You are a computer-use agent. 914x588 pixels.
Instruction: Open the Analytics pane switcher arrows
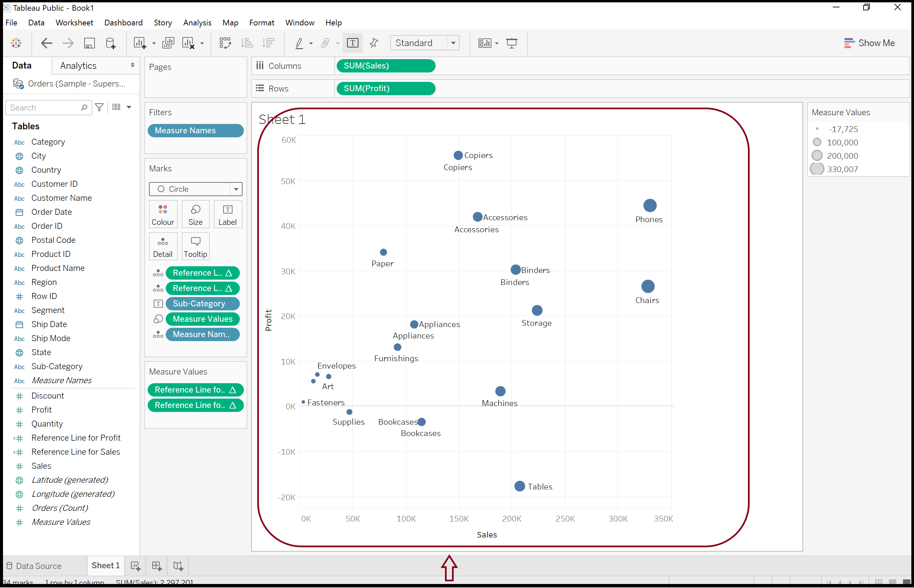(133, 65)
